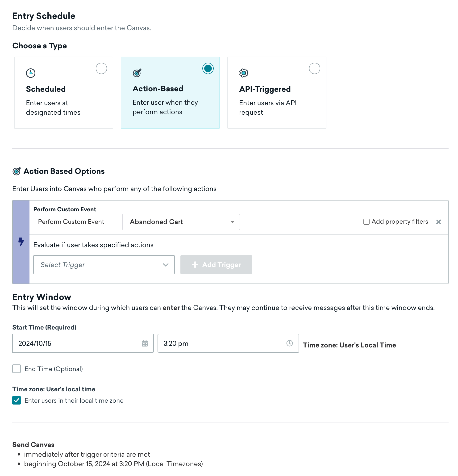
Task: Click the remove Abandoned Cart trigger icon
Action: 439,222
